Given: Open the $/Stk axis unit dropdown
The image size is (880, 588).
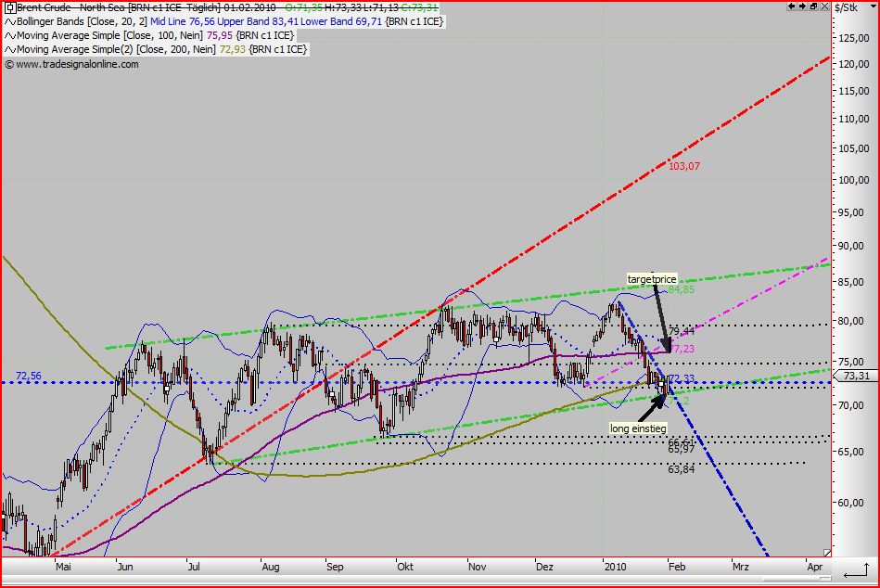Looking at the screenshot, I should (x=872, y=6).
